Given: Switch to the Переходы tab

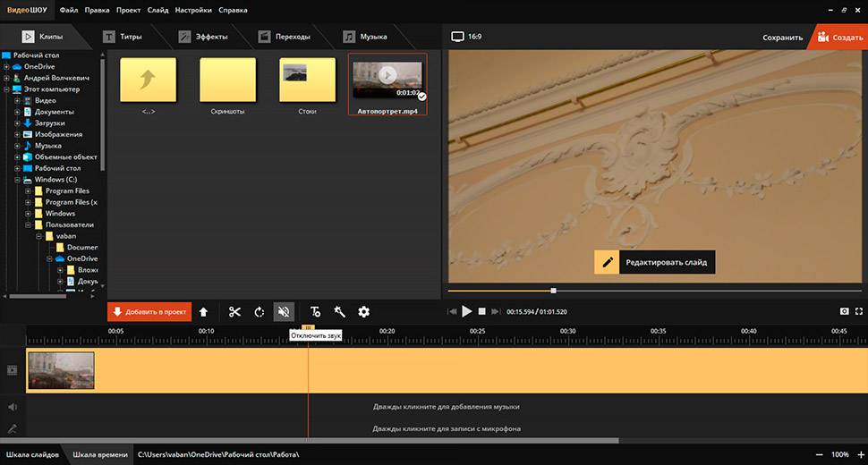Looking at the screenshot, I should 285,37.
